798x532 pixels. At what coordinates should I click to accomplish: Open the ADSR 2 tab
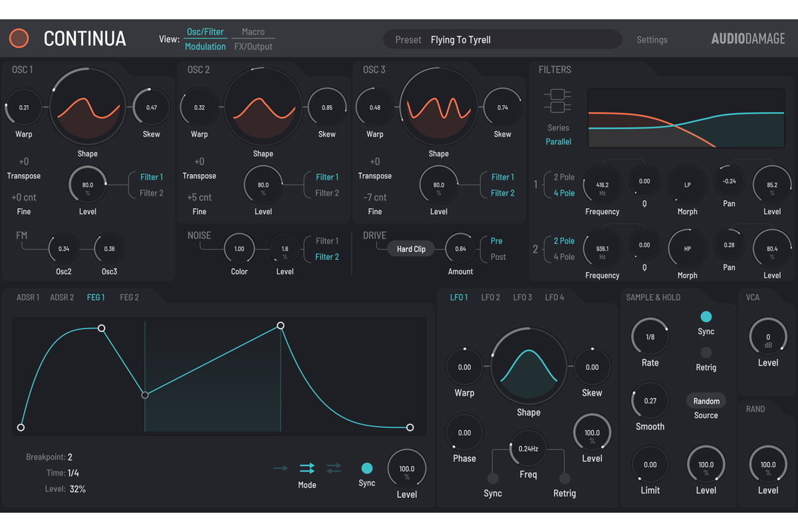point(62,297)
